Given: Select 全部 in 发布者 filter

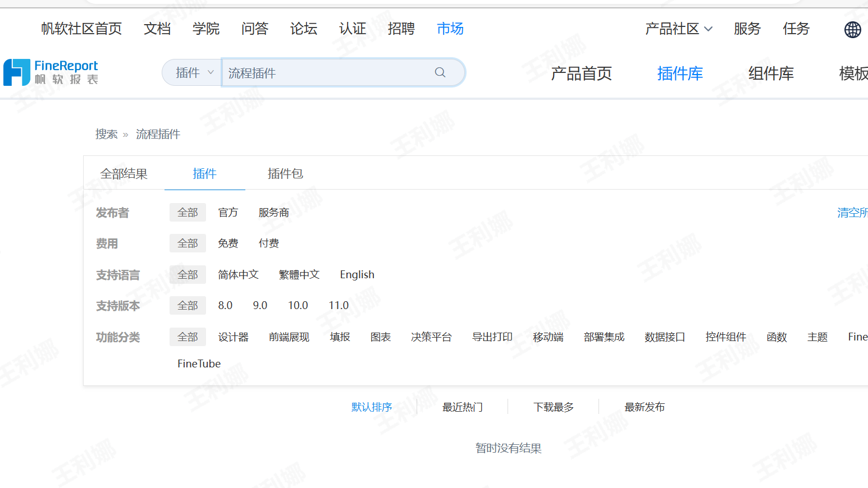Looking at the screenshot, I should coord(188,213).
